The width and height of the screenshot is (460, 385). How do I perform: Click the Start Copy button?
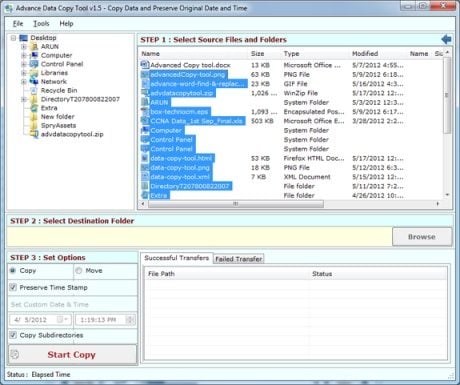tap(73, 355)
